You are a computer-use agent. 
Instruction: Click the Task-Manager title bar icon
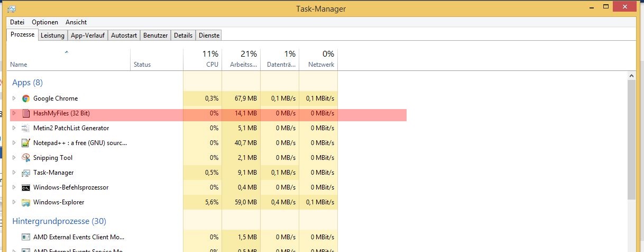(12, 9)
